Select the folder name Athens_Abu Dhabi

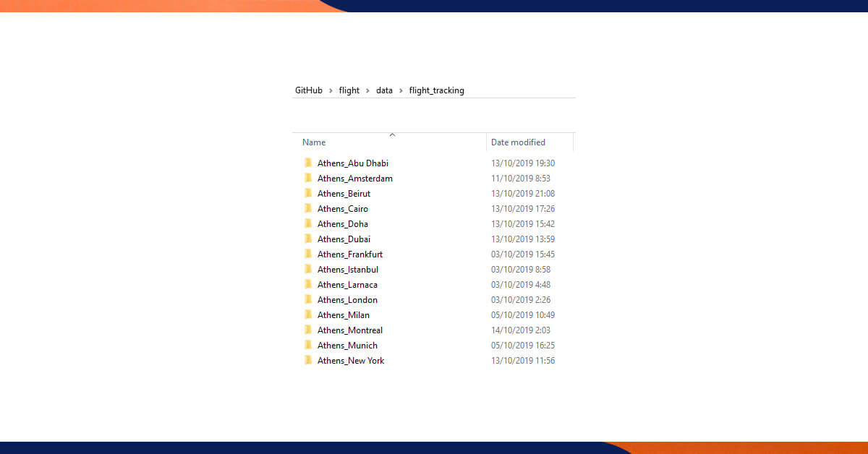point(353,163)
